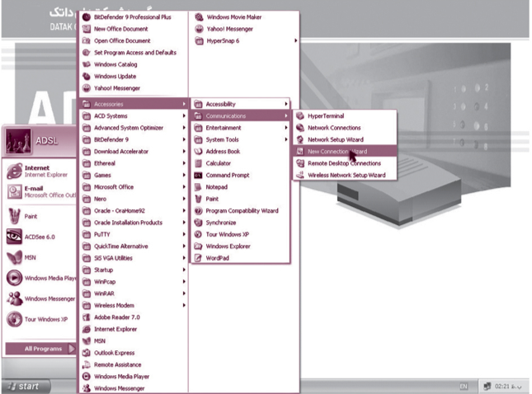Screen dimensions: 532x394
Task: Expand the Microsoft Office submenu arrow
Action: (x=184, y=187)
